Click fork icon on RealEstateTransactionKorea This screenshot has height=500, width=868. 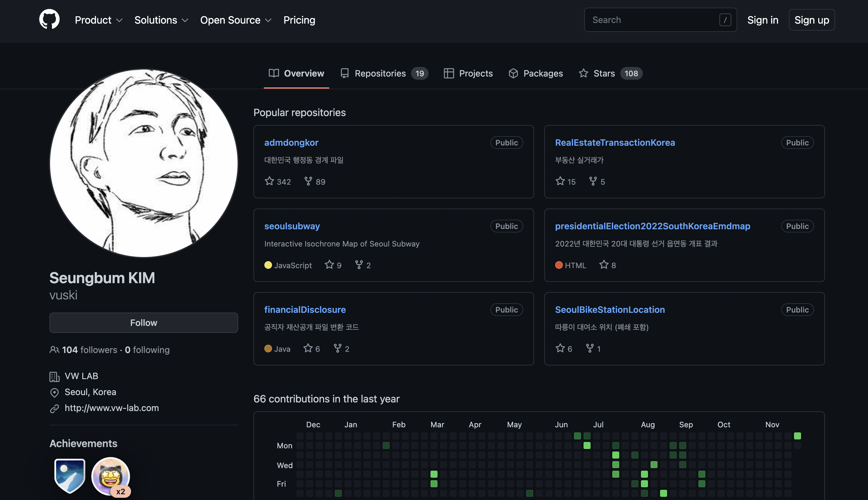point(592,181)
